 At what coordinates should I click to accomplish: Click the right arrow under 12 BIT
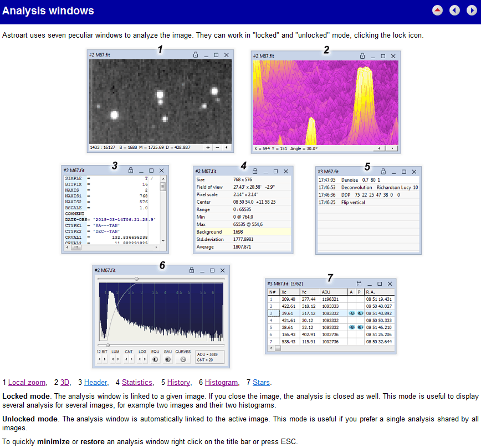(x=105, y=359)
